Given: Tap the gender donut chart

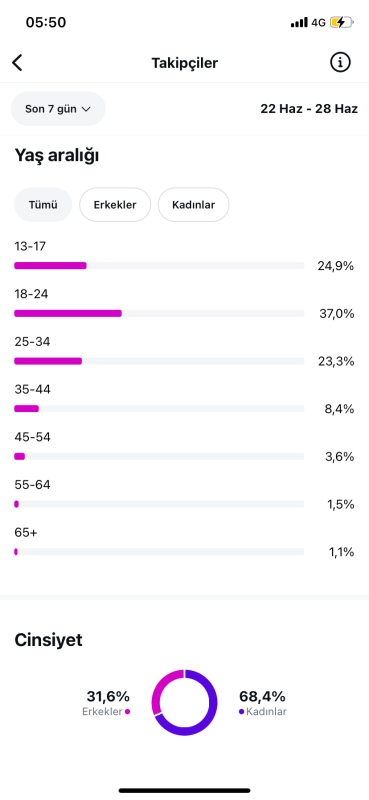Looking at the screenshot, I should (x=184, y=703).
